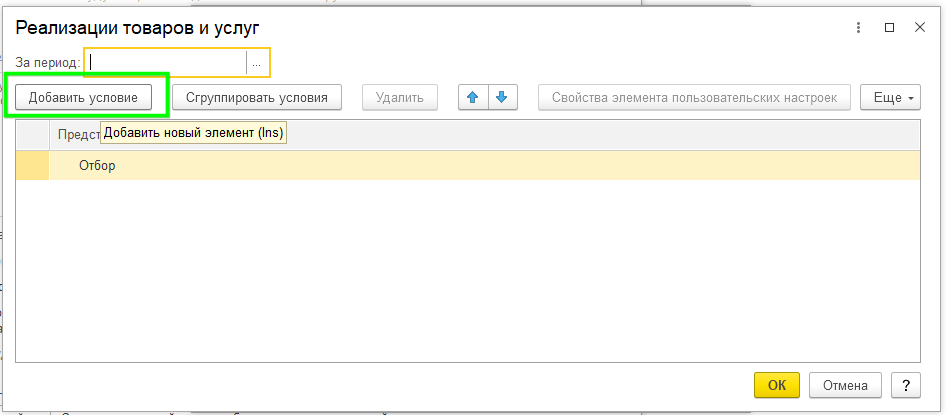Expand the Еще dropdown menu
The height and width of the screenshot is (415, 947).
(x=888, y=97)
